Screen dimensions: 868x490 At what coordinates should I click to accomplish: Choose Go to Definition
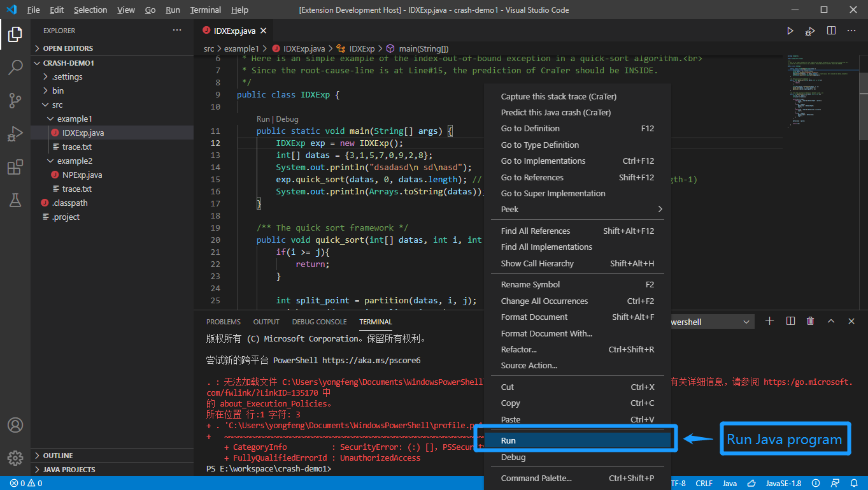[578, 128]
